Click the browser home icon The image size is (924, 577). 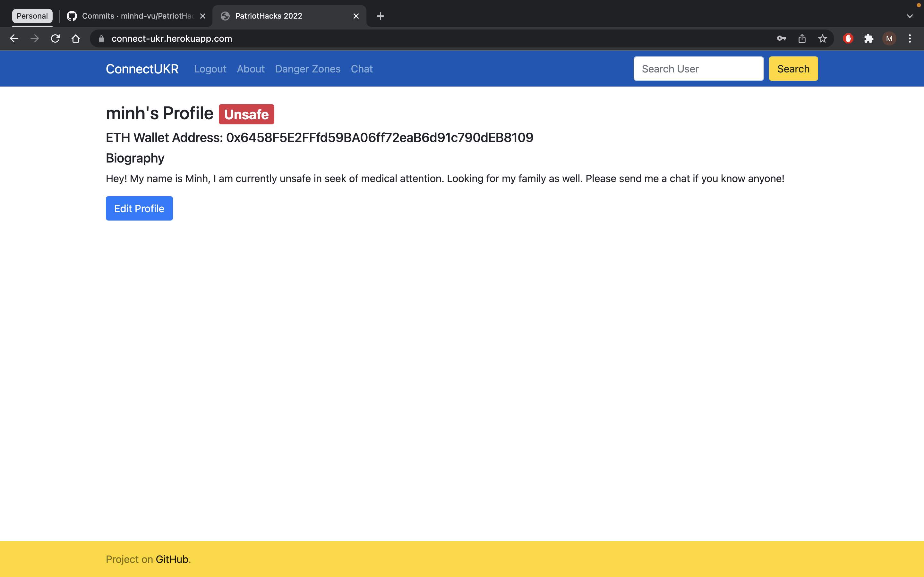pos(76,38)
